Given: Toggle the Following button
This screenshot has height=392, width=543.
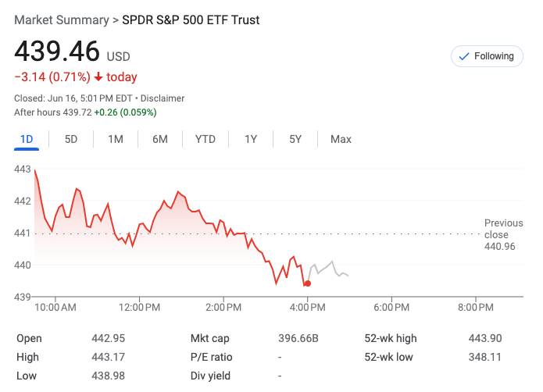Looking at the screenshot, I should point(487,56).
